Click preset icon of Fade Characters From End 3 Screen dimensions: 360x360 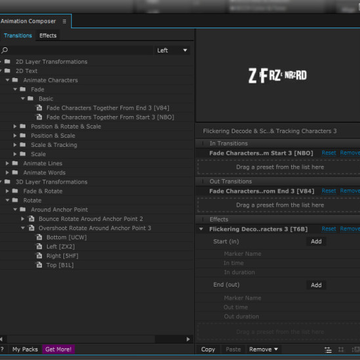coord(39,108)
